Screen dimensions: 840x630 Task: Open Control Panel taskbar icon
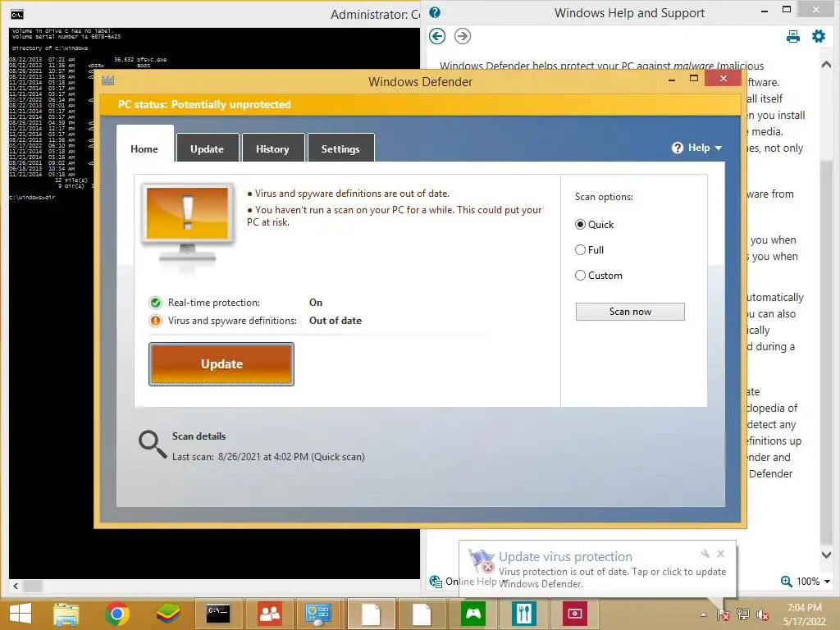317,614
